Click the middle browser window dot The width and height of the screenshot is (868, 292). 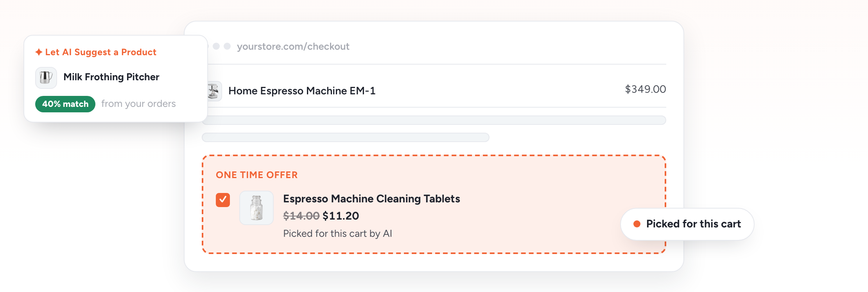[216, 46]
